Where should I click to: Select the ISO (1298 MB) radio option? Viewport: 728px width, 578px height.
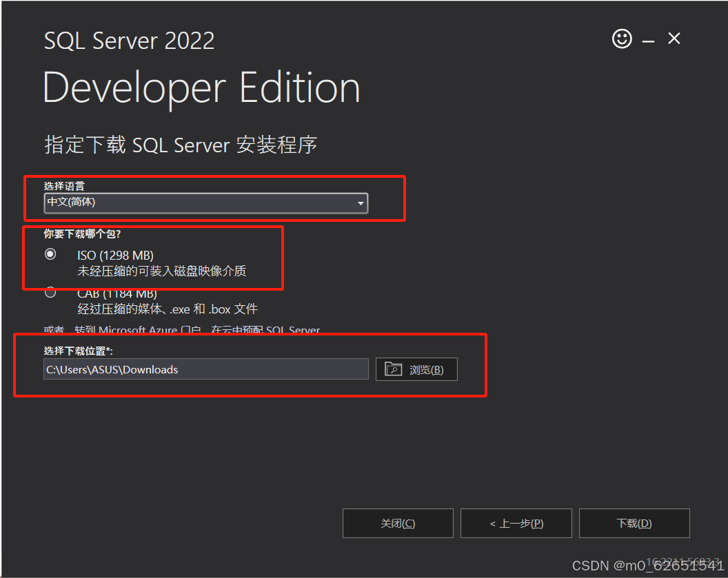click(x=50, y=254)
